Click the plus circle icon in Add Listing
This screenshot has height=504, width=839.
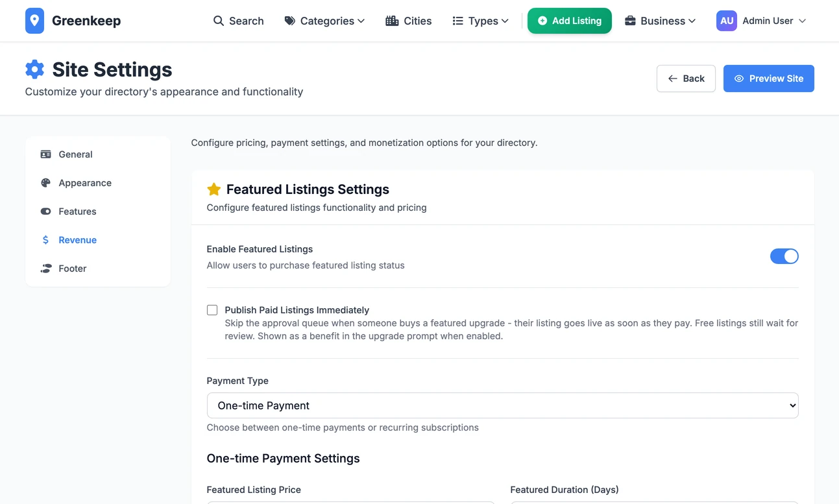[x=542, y=21]
